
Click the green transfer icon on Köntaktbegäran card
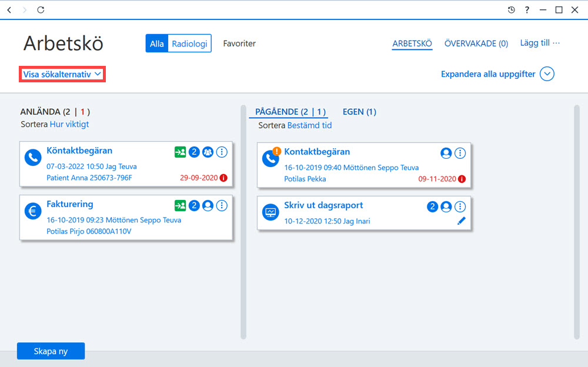coord(180,152)
